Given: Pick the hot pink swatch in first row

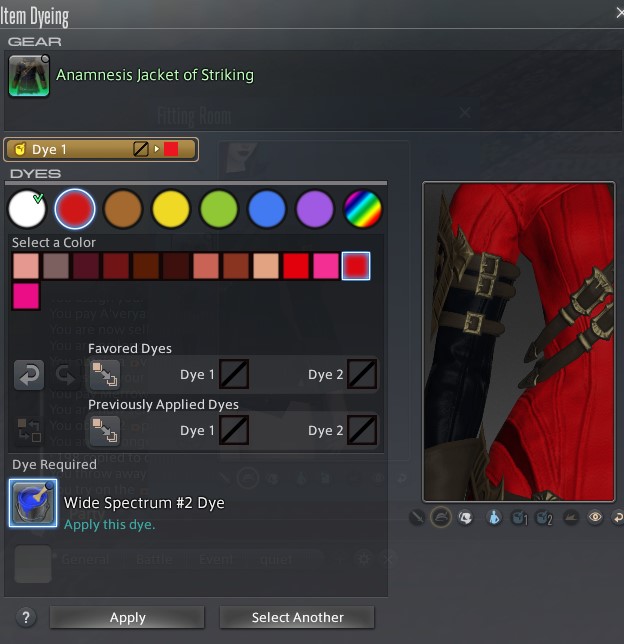Looking at the screenshot, I should pyautogui.click(x=326, y=266).
